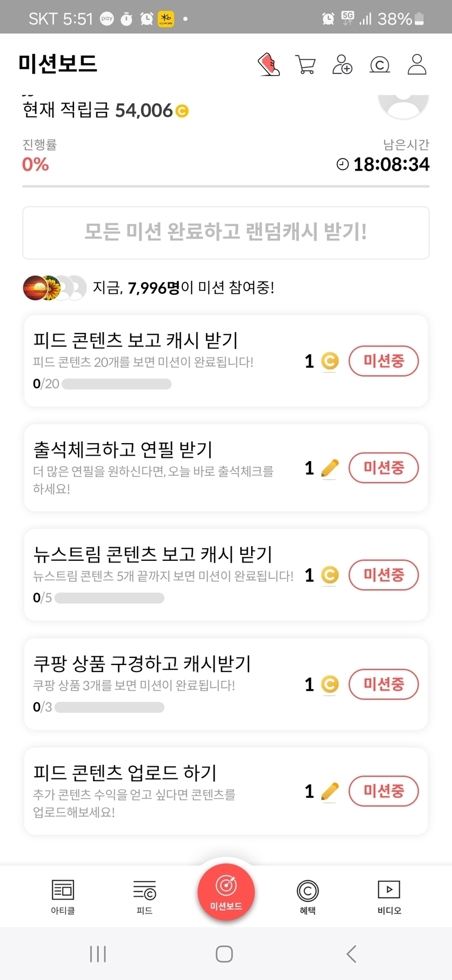Tap 미션중 for 피드 콘텐츠 보고 캐시 받기
Image resolution: width=452 pixels, height=980 pixels.
pyautogui.click(x=383, y=361)
